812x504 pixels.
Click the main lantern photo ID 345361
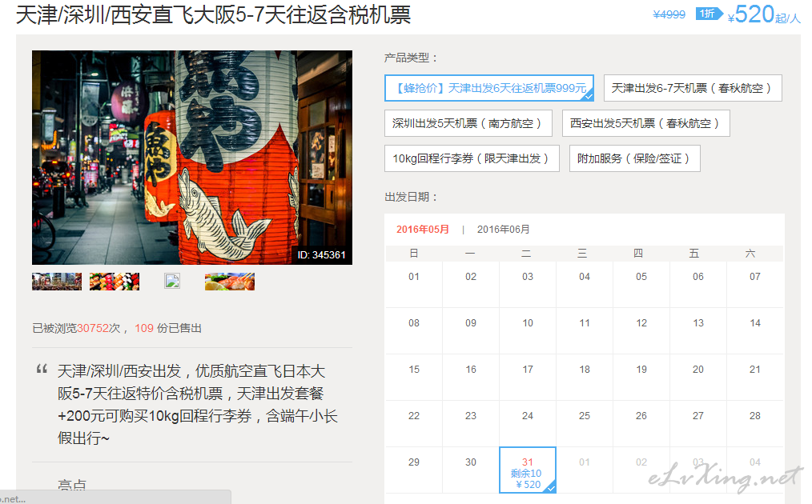point(192,158)
